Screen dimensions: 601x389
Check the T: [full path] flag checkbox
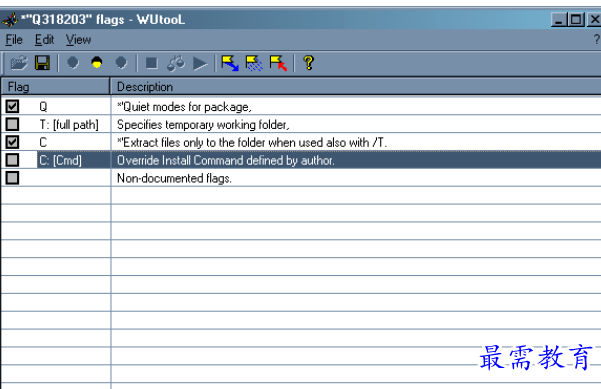pos(12,124)
